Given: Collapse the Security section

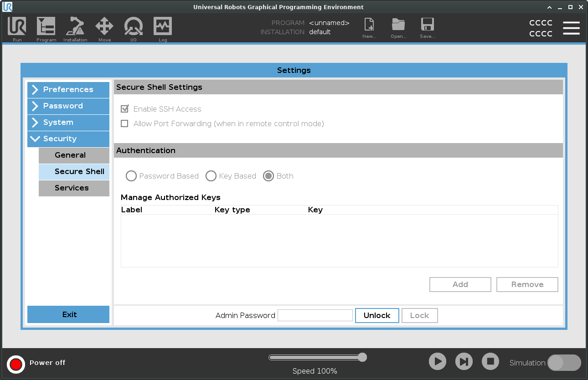Looking at the screenshot, I should pyautogui.click(x=68, y=139).
